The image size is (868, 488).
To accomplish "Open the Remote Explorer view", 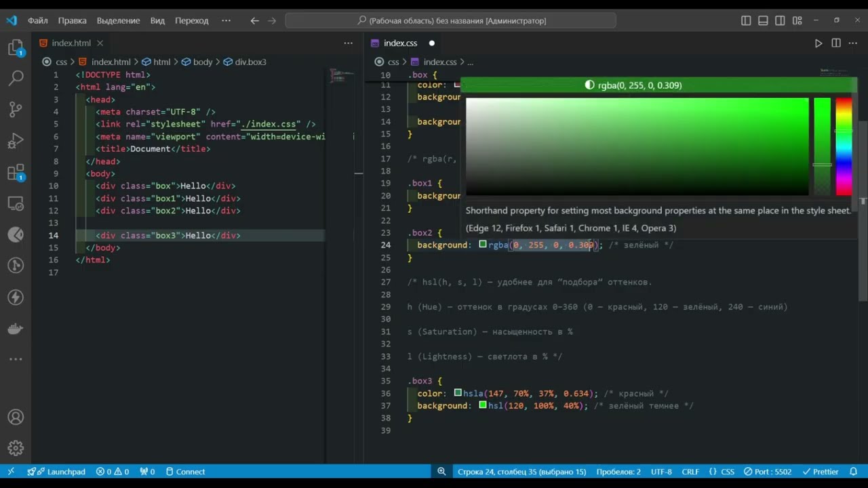I will point(16,203).
